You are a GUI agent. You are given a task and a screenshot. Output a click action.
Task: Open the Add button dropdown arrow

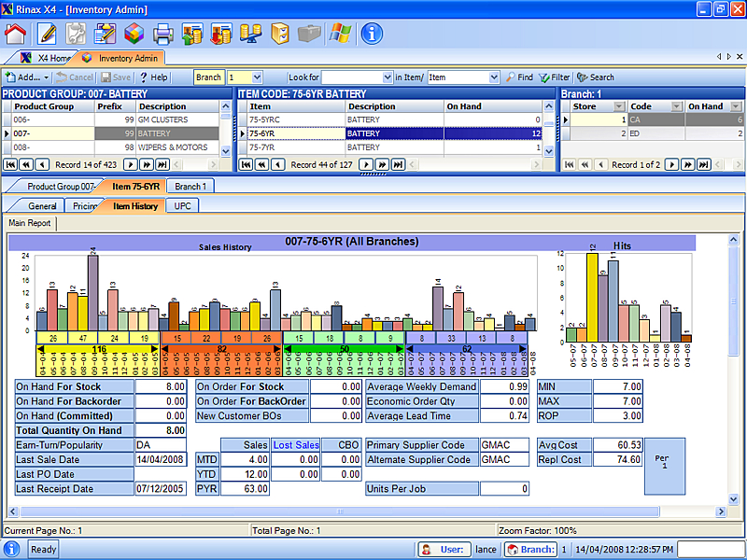tap(46, 77)
